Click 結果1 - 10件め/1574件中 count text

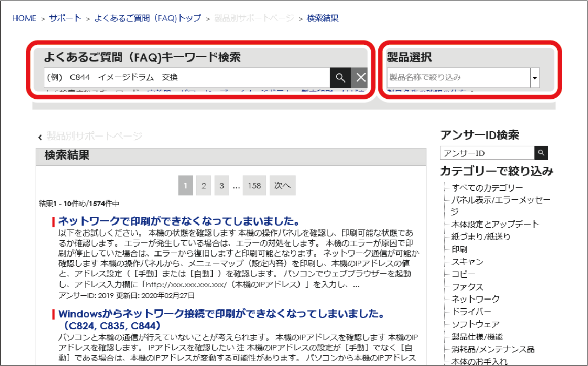(x=79, y=204)
